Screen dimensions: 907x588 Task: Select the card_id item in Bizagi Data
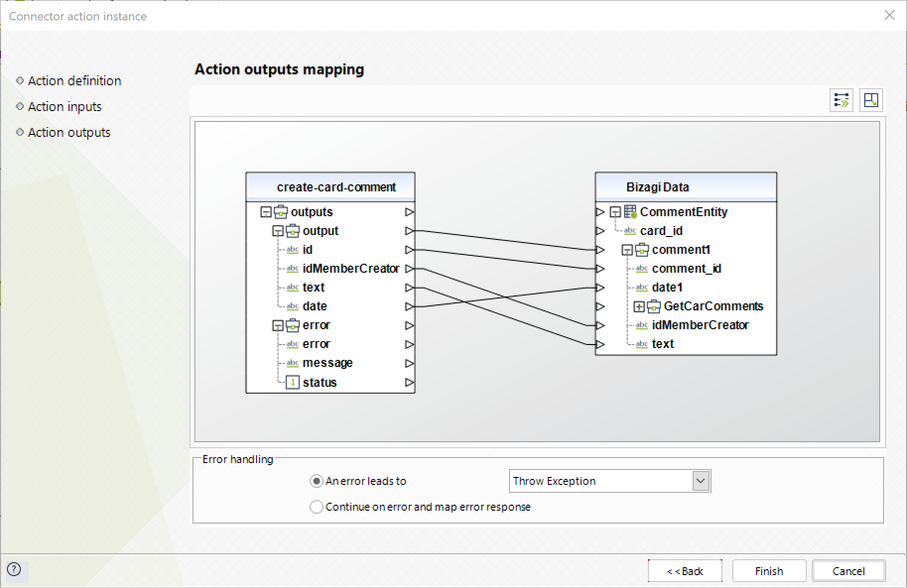pos(661,231)
